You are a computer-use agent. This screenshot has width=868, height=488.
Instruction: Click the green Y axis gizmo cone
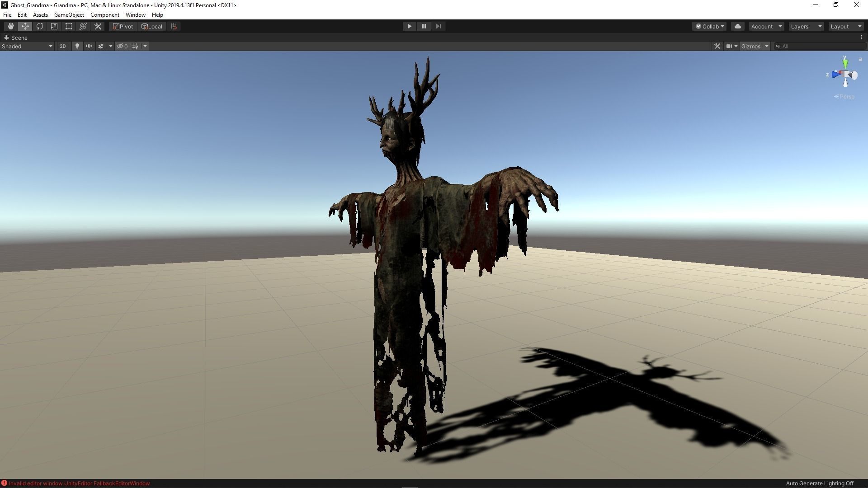pyautogui.click(x=845, y=64)
